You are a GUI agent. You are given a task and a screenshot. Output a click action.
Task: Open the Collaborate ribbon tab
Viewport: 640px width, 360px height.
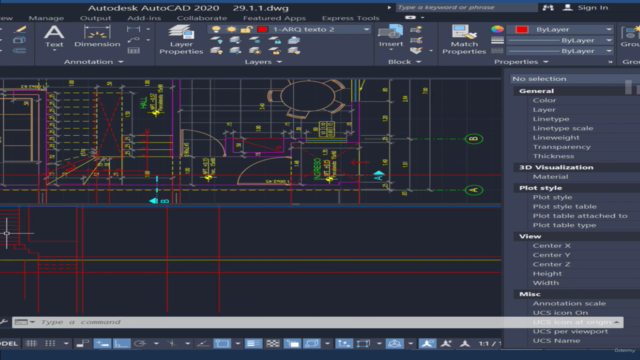pyautogui.click(x=202, y=18)
